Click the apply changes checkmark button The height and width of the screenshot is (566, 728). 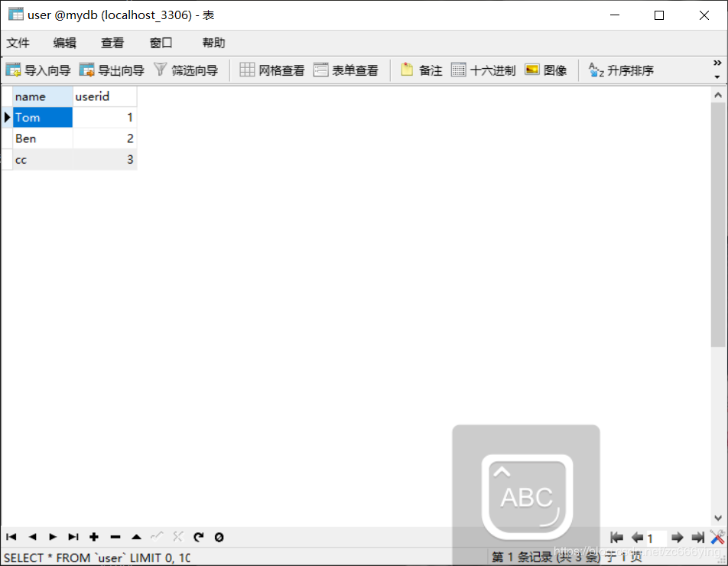click(x=157, y=537)
